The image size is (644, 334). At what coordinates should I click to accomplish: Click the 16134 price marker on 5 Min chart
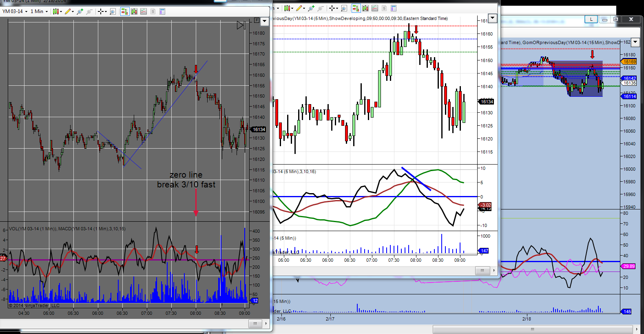(487, 102)
